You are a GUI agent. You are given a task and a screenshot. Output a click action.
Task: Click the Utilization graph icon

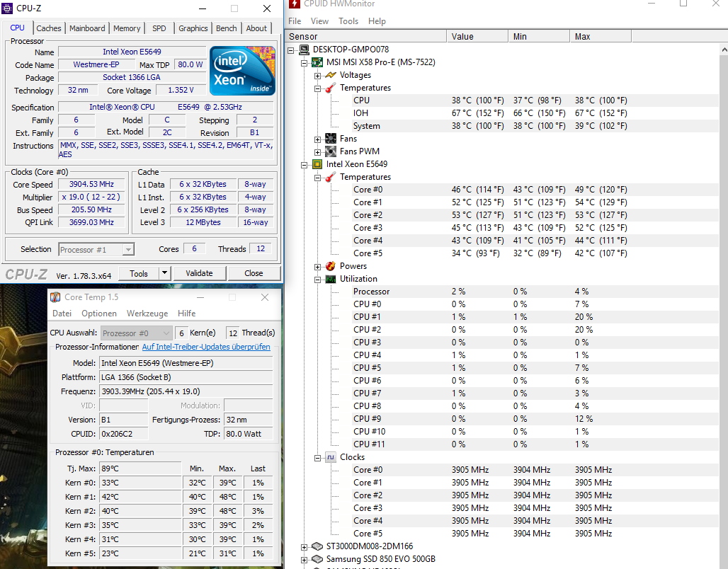click(x=331, y=279)
